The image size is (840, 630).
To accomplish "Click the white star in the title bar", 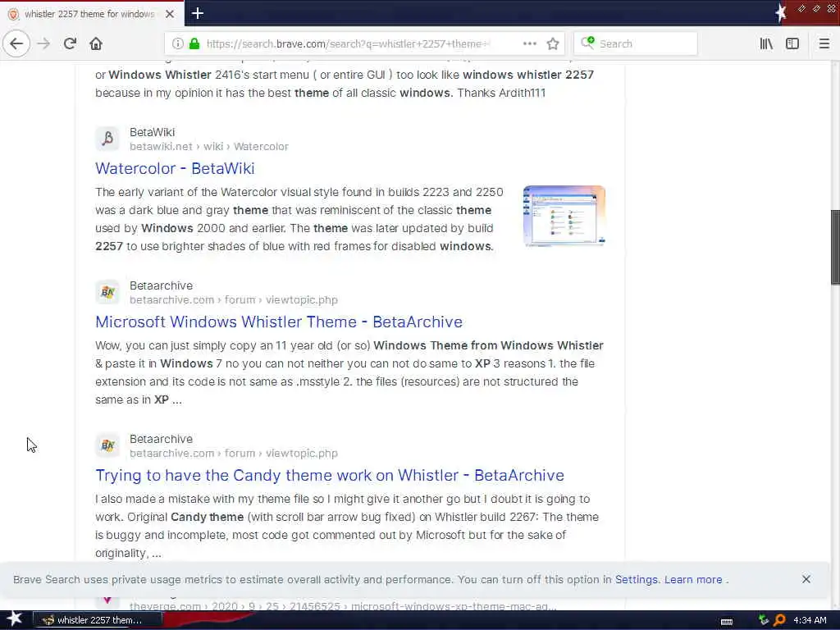I will pos(781,13).
